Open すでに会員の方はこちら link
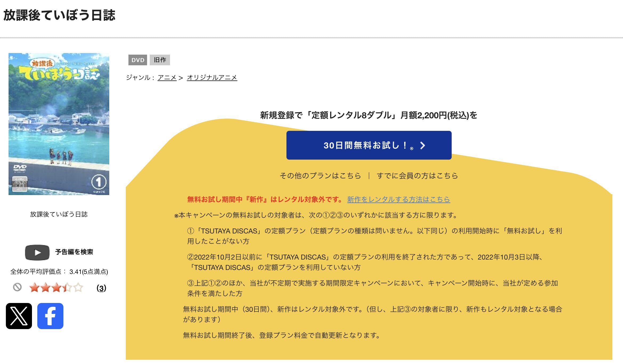This screenshot has height=364, width=623. [417, 176]
